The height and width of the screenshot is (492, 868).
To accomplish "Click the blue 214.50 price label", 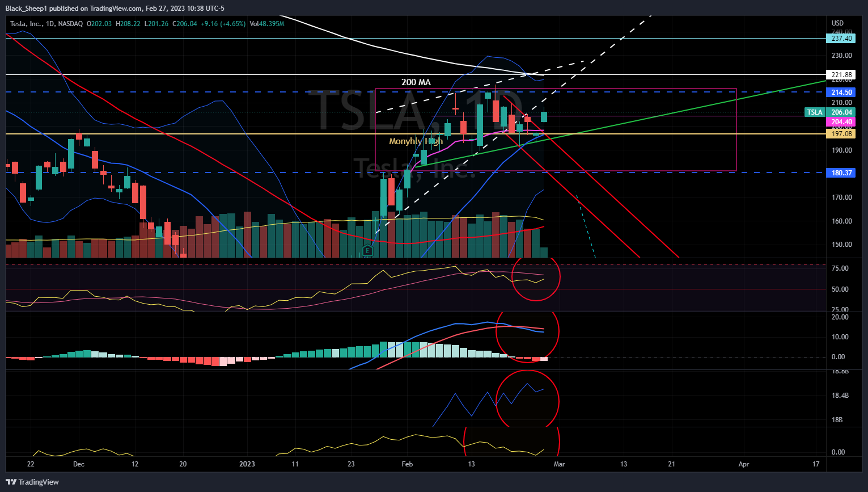I will click(x=841, y=92).
